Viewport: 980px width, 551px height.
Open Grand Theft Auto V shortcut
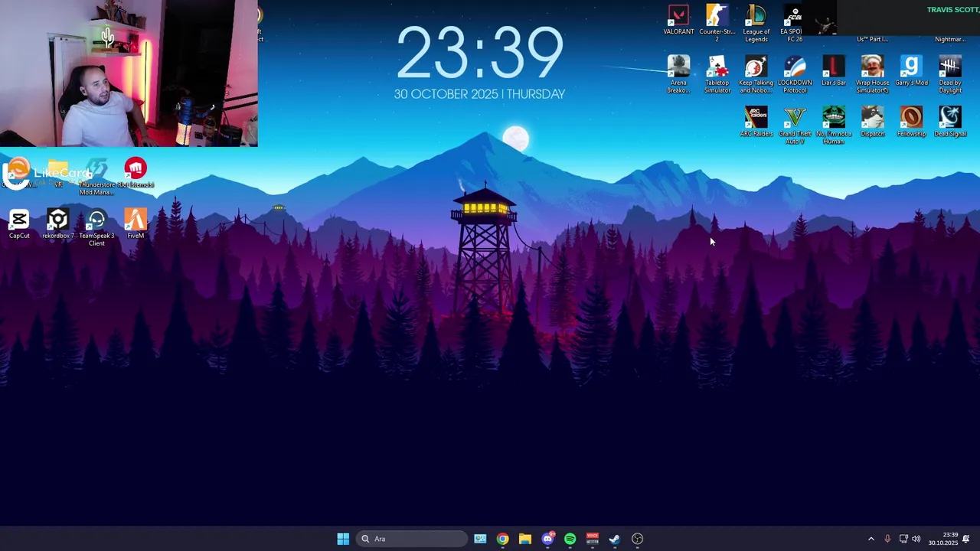pyautogui.click(x=795, y=126)
